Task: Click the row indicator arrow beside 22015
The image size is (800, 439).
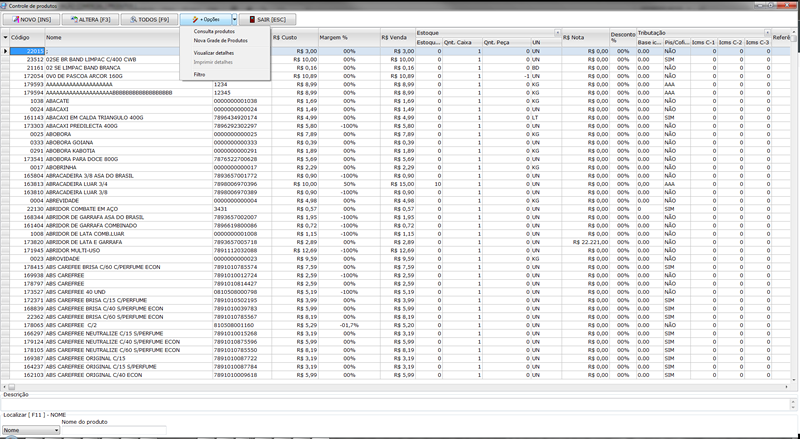Action: pyautogui.click(x=4, y=50)
